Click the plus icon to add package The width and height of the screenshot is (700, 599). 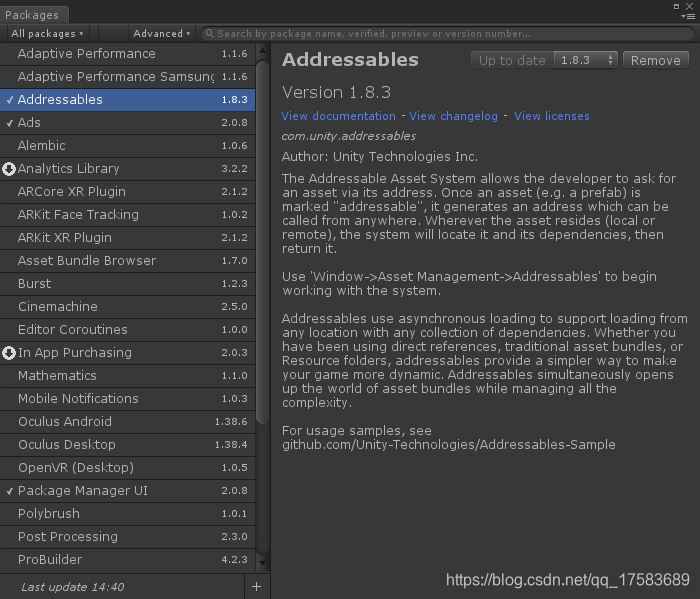(x=256, y=587)
